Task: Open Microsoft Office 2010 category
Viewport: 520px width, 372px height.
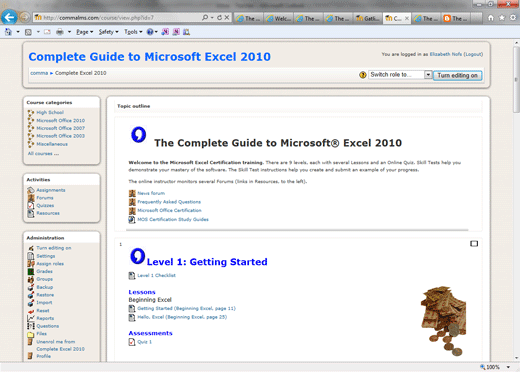Action: [61, 120]
